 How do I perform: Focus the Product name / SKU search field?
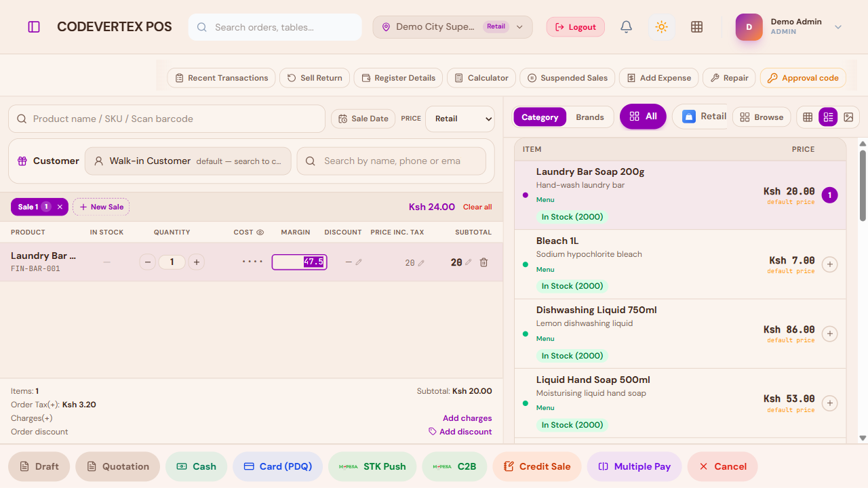coord(167,119)
